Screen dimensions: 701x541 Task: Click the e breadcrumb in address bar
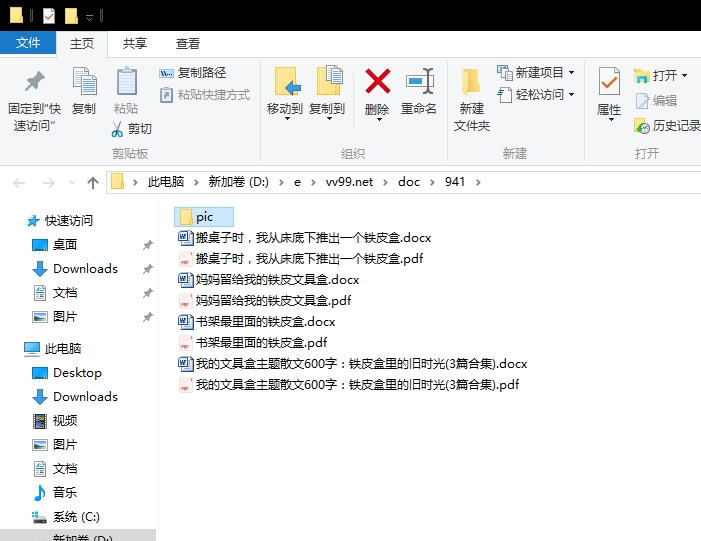click(297, 182)
